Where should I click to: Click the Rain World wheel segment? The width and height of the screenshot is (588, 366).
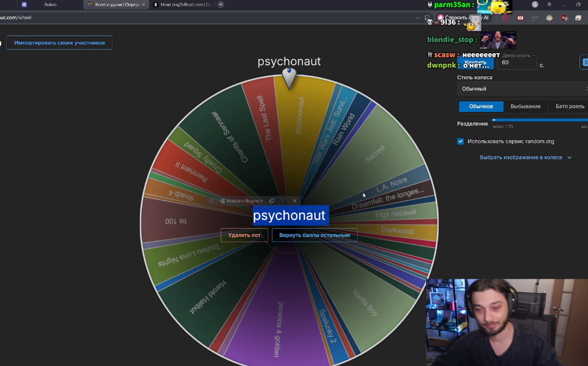[343, 129]
